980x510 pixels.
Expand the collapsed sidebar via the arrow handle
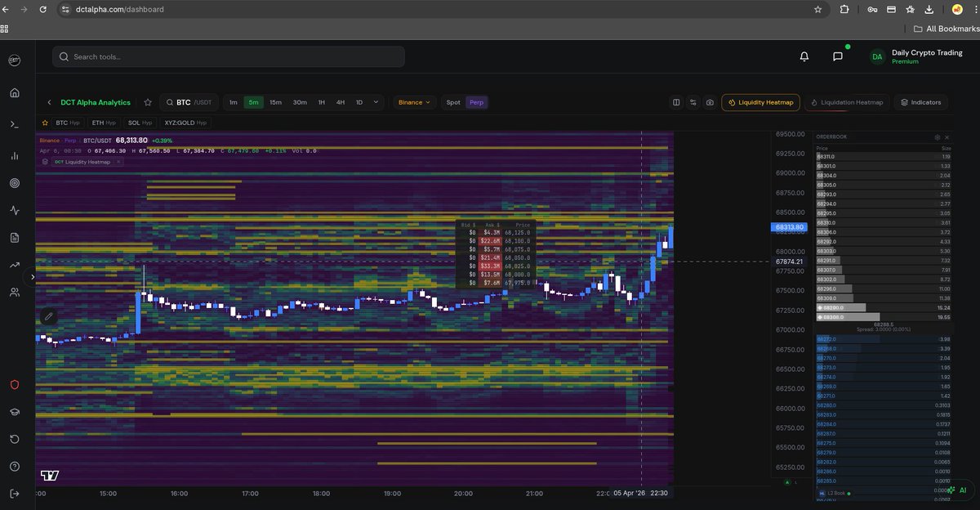point(33,277)
